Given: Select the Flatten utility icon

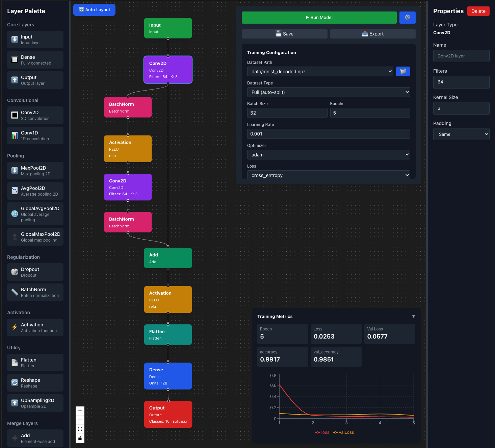Looking at the screenshot, I should click(14, 362).
